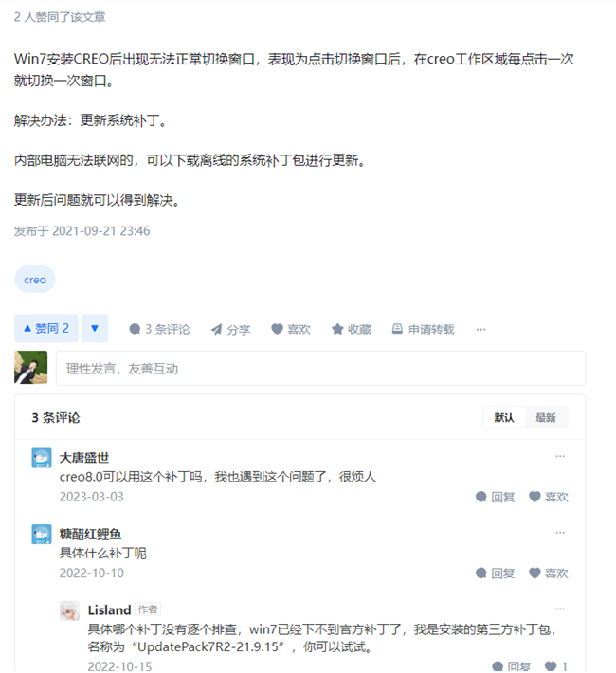Like 大唐盛世's comment
The image size is (616, 673).
point(549,497)
